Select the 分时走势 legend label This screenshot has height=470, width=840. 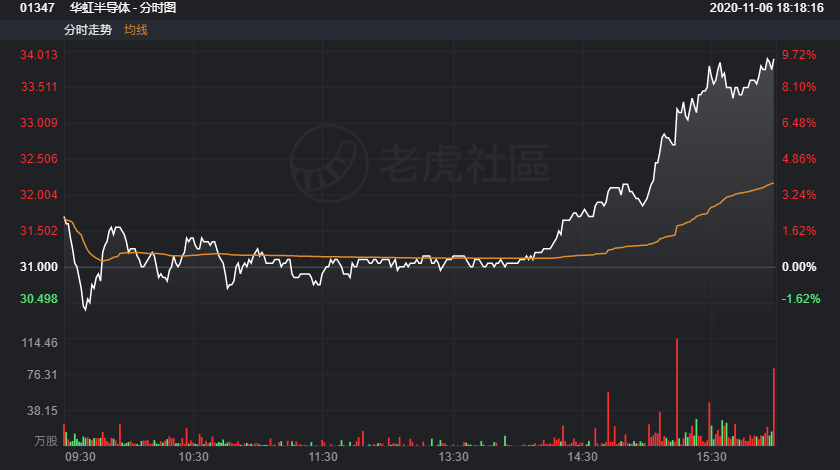(x=88, y=30)
